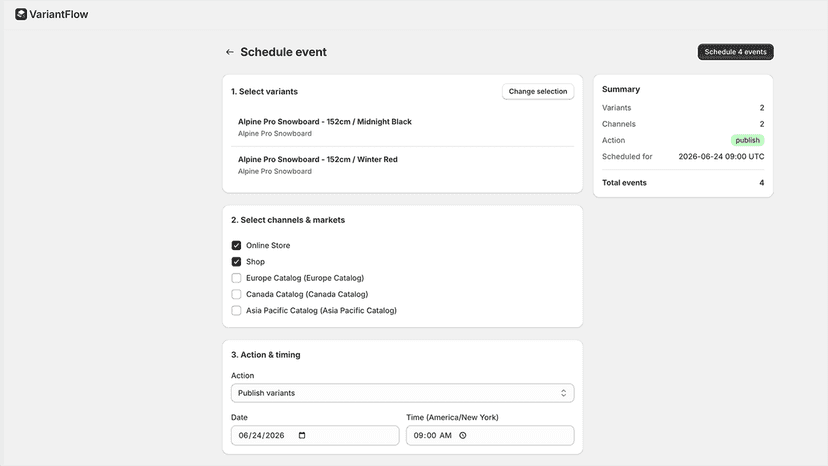Click the Schedule 4 events button
Screen dimensions: 828x466
[735, 52]
